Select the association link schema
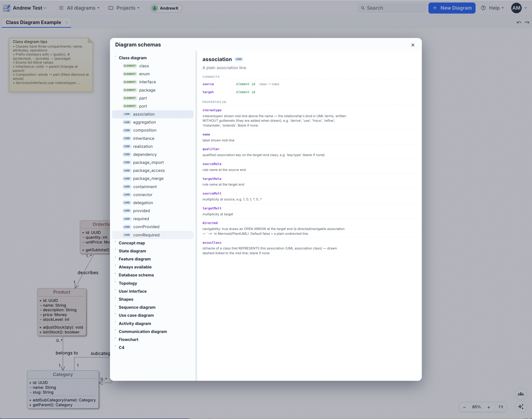 coord(153,114)
